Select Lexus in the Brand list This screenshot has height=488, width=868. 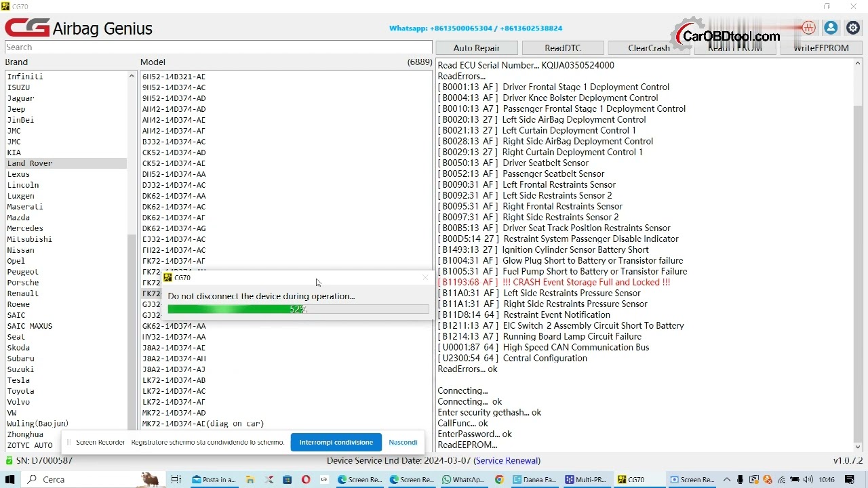66,174
